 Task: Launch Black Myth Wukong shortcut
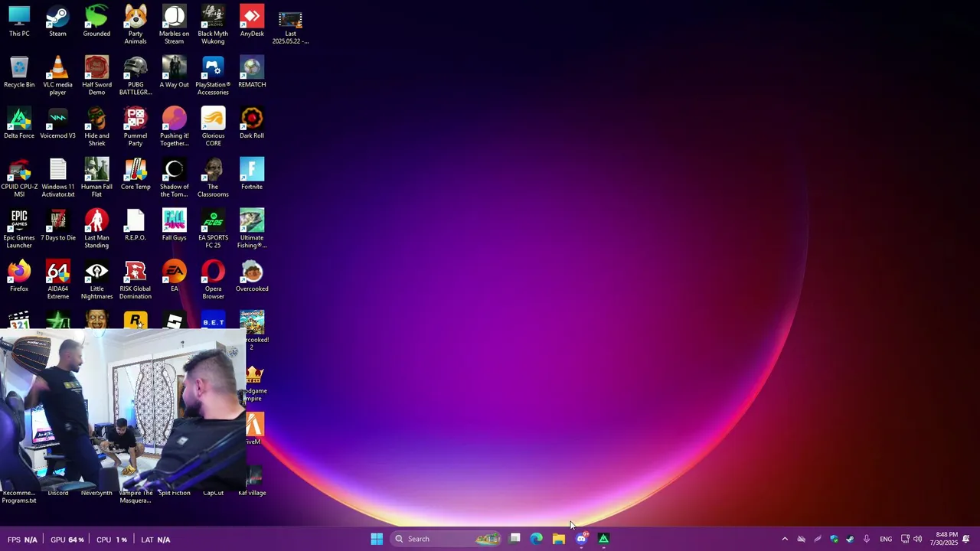coord(213,24)
